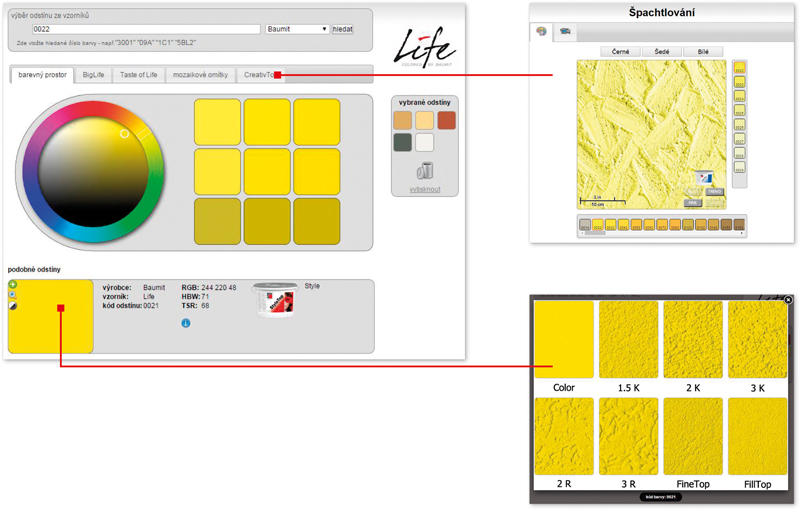The width and height of the screenshot is (800, 510).
Task: Click the FINE button on texture preview
Action: pos(692,203)
